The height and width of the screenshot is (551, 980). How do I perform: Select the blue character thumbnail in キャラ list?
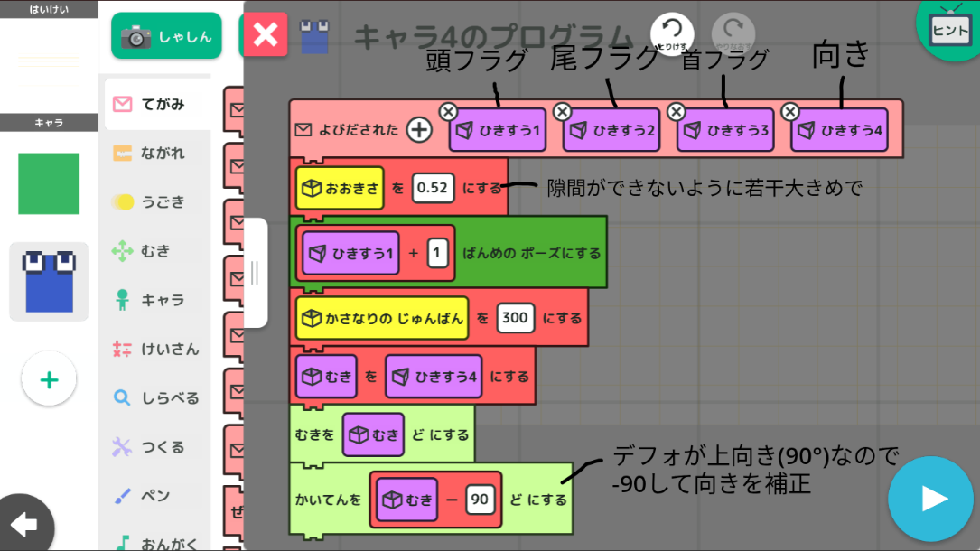point(49,282)
